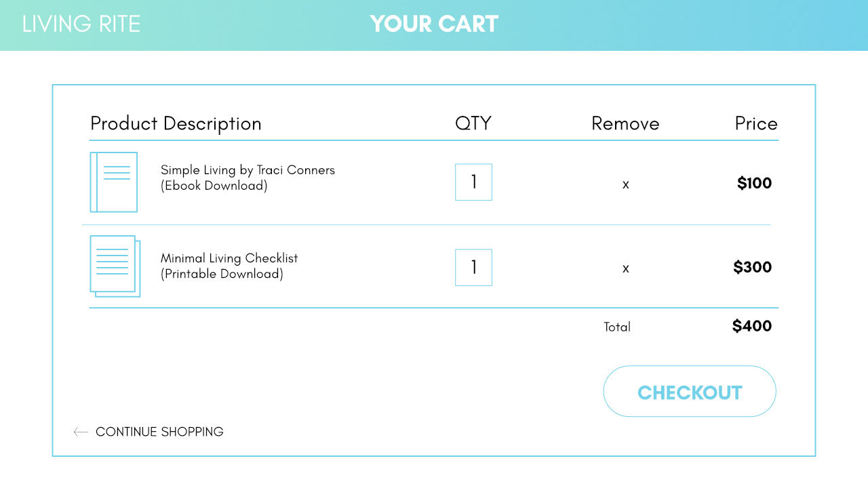
Task: Remove Simple Living ebook with x
Action: pyautogui.click(x=626, y=184)
